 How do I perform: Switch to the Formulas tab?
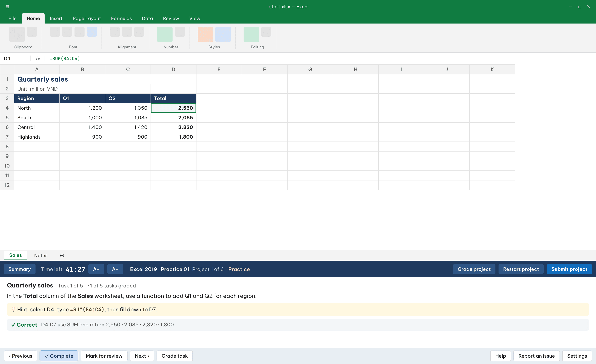click(121, 18)
